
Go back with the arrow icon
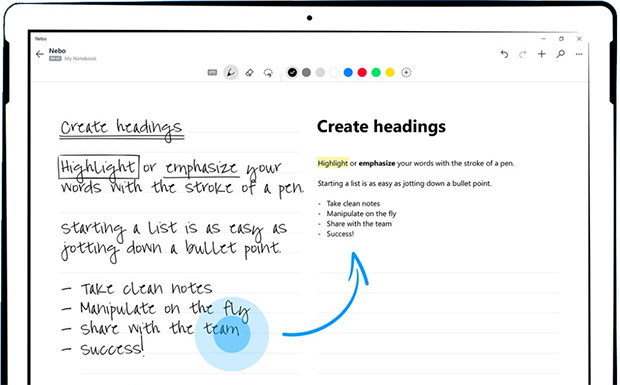click(40, 54)
